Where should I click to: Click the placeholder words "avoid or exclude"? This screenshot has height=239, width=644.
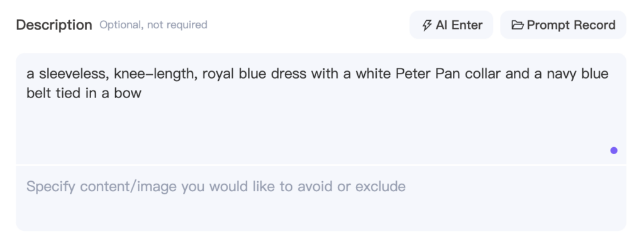pyautogui.click(x=351, y=186)
